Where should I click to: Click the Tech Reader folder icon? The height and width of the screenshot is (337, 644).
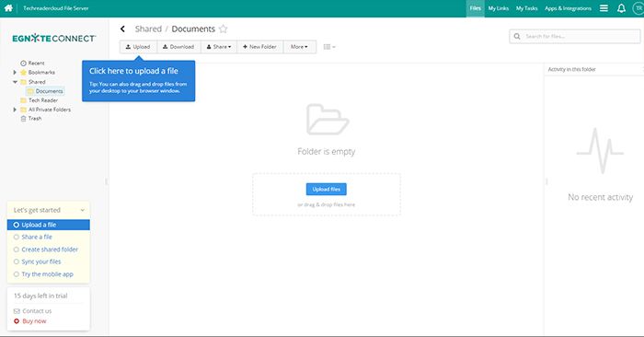(23, 100)
